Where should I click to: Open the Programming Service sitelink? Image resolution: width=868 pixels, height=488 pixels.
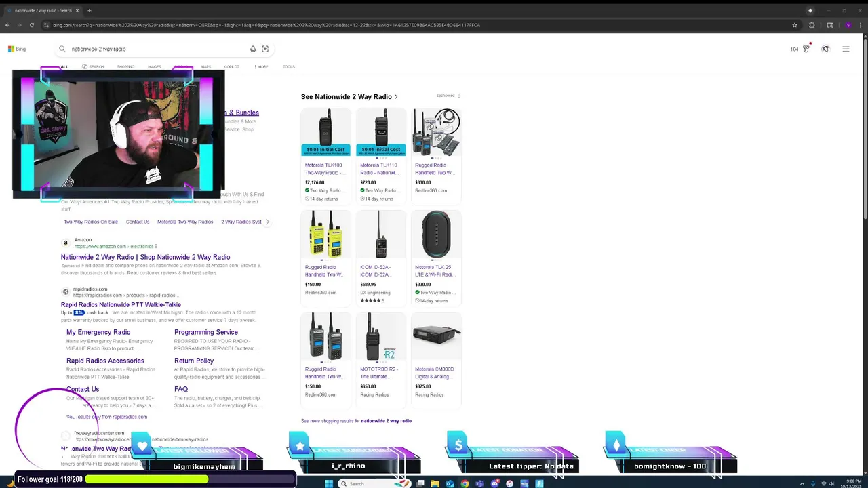pyautogui.click(x=206, y=332)
